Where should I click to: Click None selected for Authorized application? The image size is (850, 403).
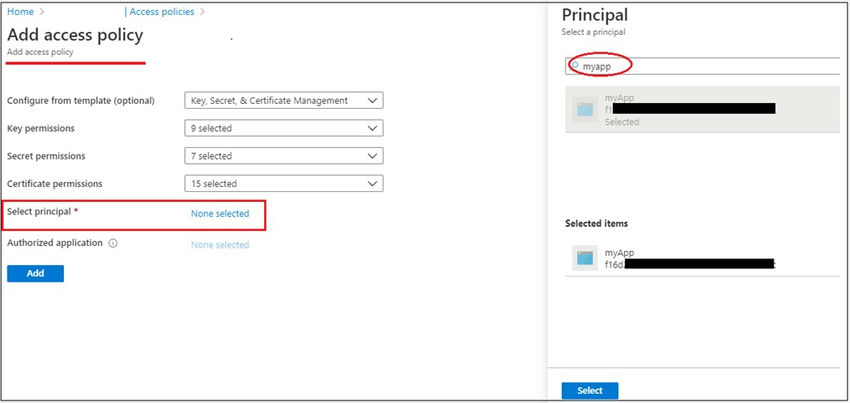[219, 244]
